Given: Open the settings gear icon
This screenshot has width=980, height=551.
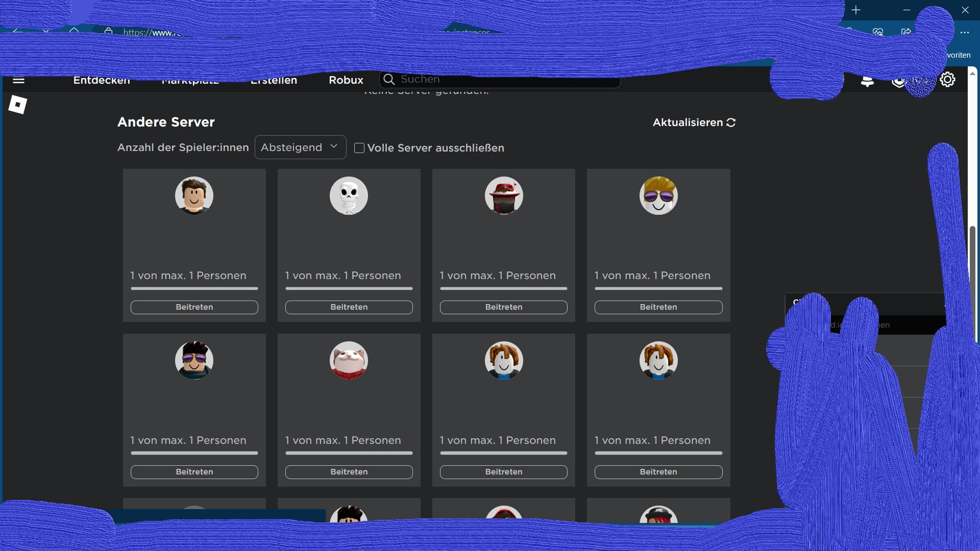Looking at the screenshot, I should (x=947, y=80).
